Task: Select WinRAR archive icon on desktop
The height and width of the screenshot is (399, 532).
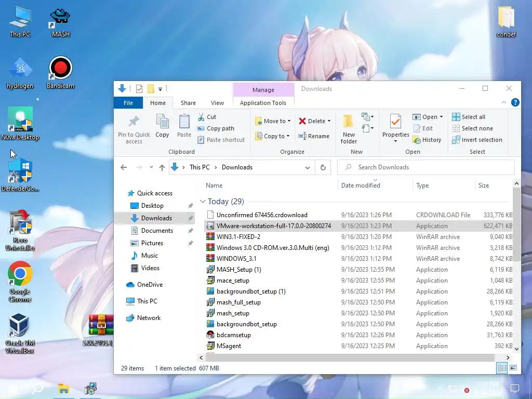Action: pyautogui.click(x=101, y=329)
